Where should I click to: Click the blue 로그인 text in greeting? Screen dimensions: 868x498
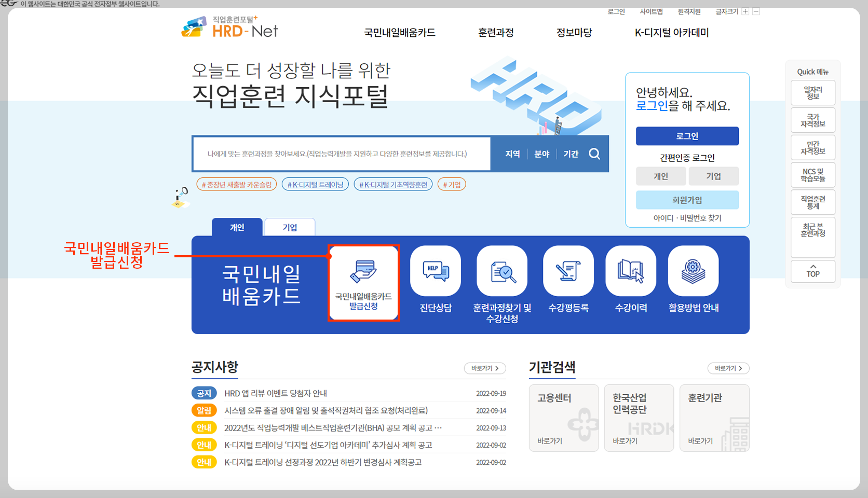pos(652,106)
